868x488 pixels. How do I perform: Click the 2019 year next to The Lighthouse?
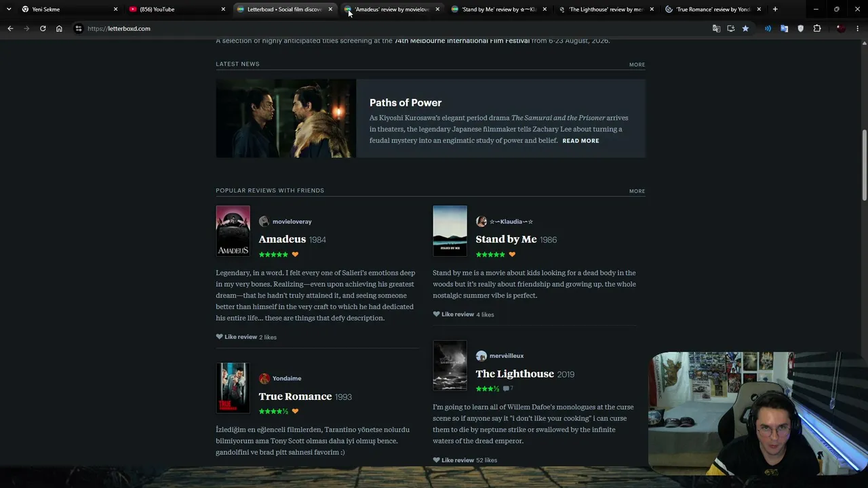pos(566,374)
